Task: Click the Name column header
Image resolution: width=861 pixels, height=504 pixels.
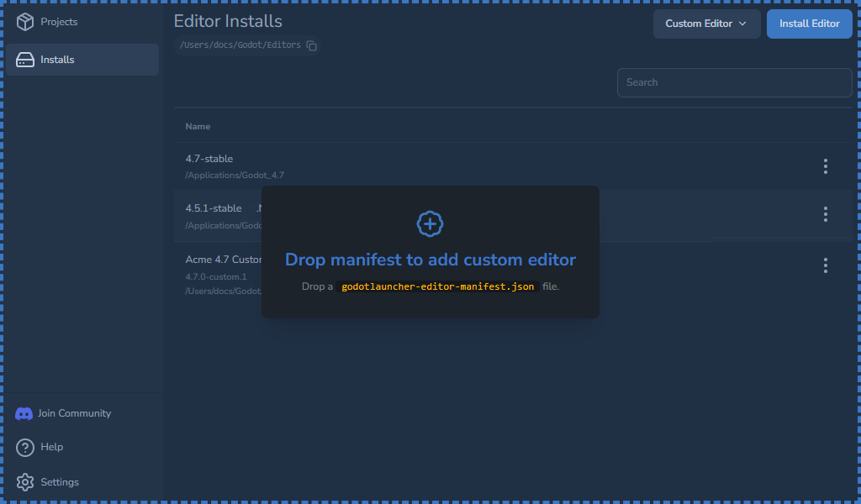Action: click(198, 127)
